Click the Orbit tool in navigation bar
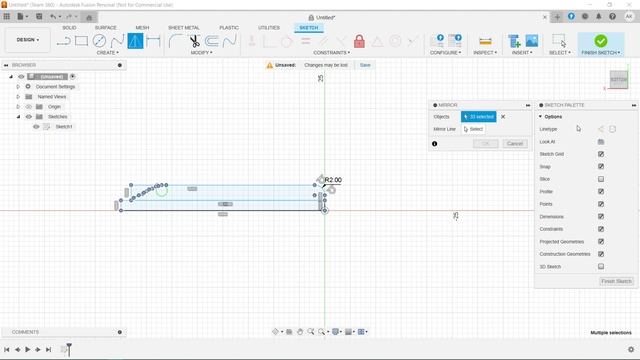The width and height of the screenshot is (640, 360). [276, 332]
